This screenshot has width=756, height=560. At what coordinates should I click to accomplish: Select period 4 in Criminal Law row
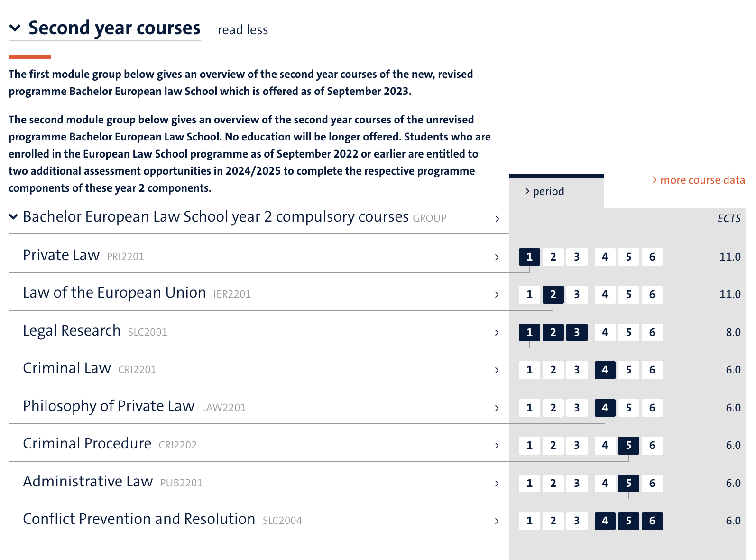click(605, 370)
